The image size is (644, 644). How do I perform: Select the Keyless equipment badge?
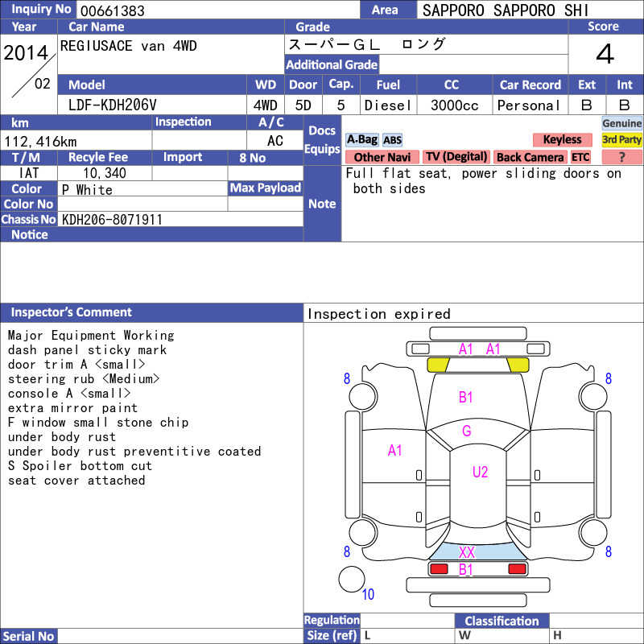[x=562, y=139]
